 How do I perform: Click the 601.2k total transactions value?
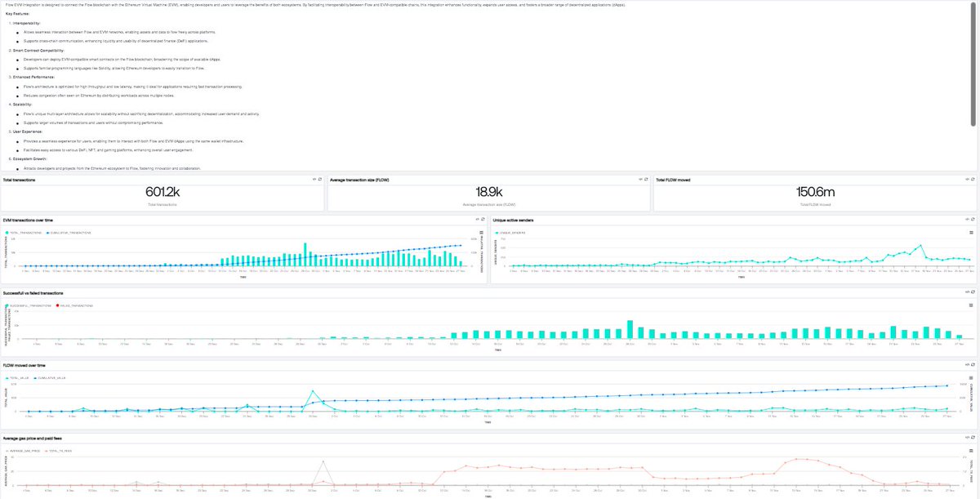coord(162,191)
